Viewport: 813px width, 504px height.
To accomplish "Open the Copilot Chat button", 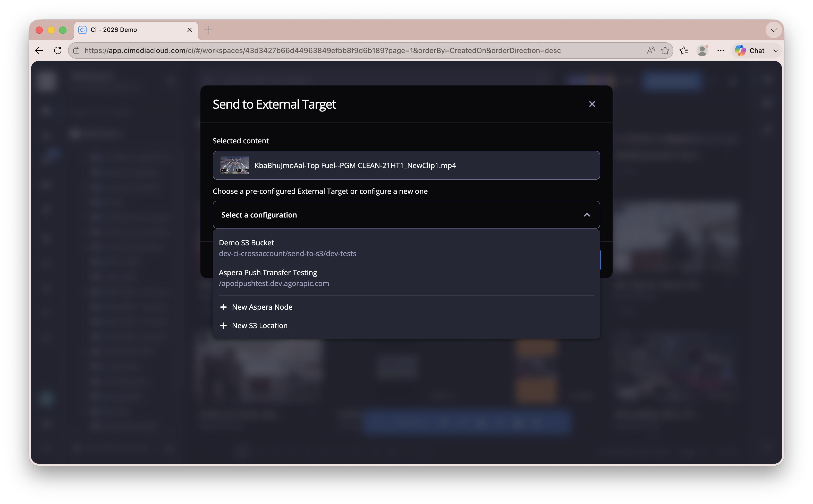I will [x=749, y=51].
